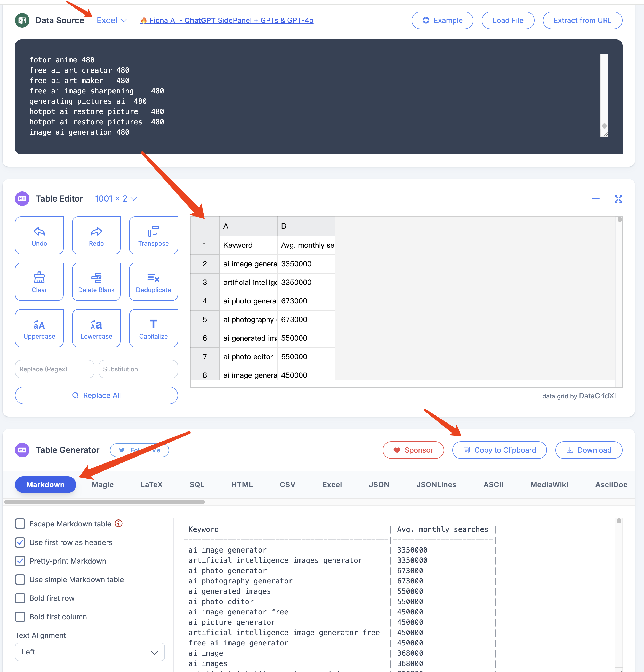Image resolution: width=644 pixels, height=672 pixels.
Task: Switch to the Magic output tab
Action: click(102, 484)
